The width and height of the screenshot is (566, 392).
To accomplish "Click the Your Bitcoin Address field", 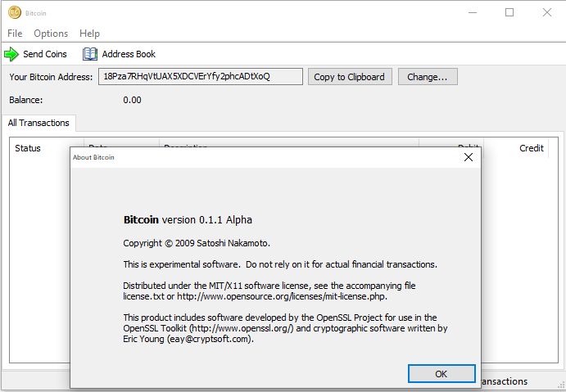I will 201,76.
